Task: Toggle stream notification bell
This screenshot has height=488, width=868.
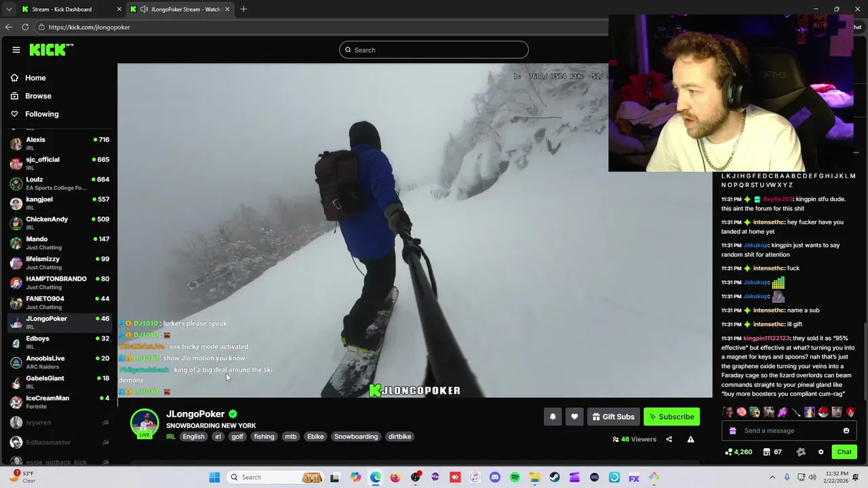Action: [553, 417]
